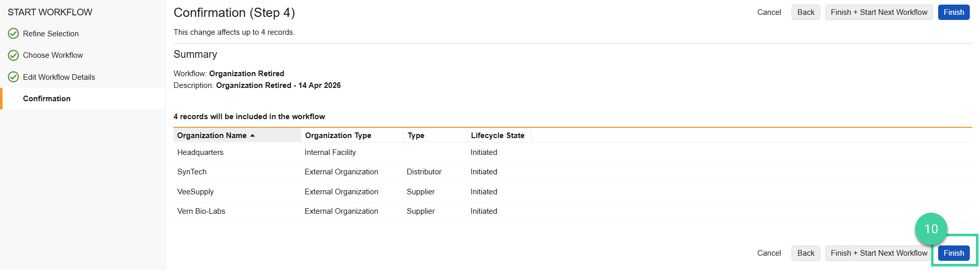
Task: Click top Finish + Start Next Workflow
Action: point(878,12)
